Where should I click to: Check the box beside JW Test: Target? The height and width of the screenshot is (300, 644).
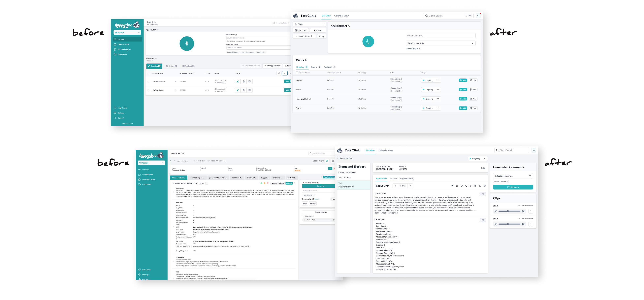(149, 90)
